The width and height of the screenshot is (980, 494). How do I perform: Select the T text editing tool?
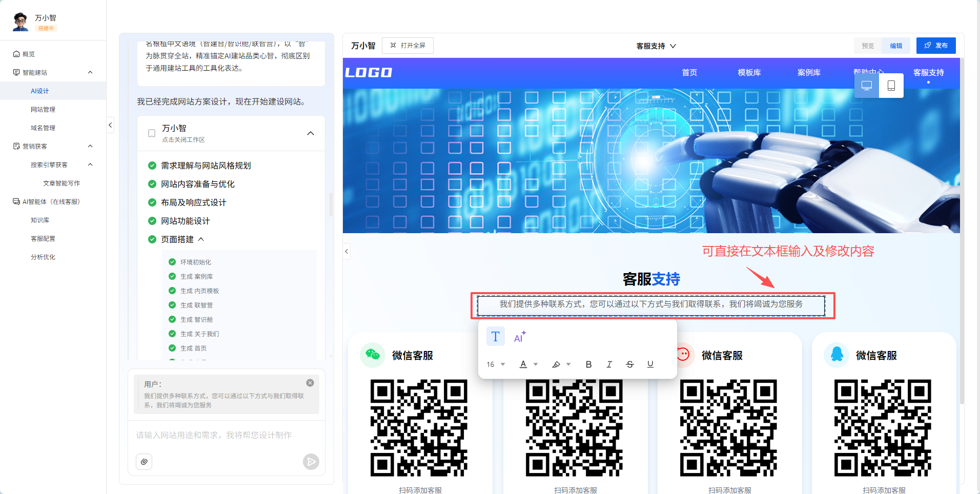[495, 337]
